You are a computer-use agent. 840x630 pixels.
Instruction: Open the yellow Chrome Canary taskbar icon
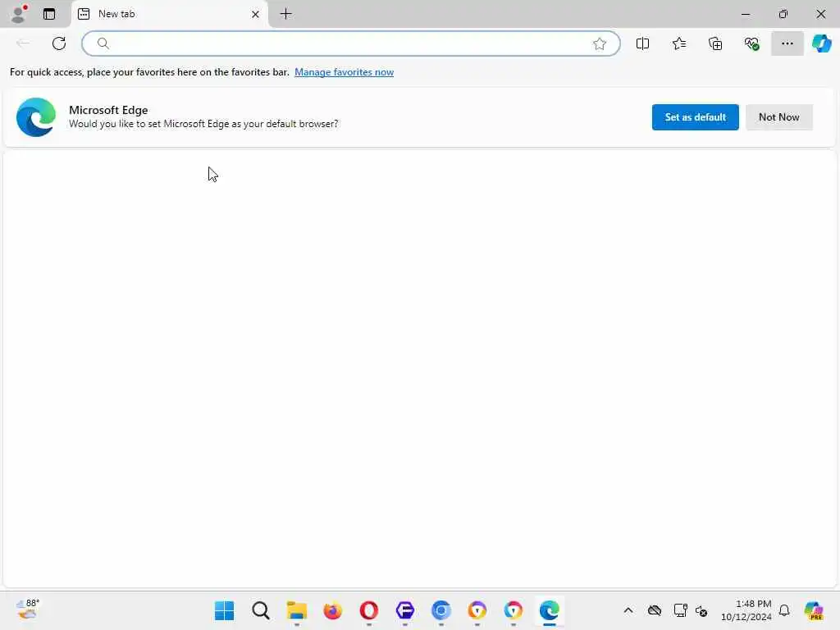pyautogui.click(x=477, y=610)
